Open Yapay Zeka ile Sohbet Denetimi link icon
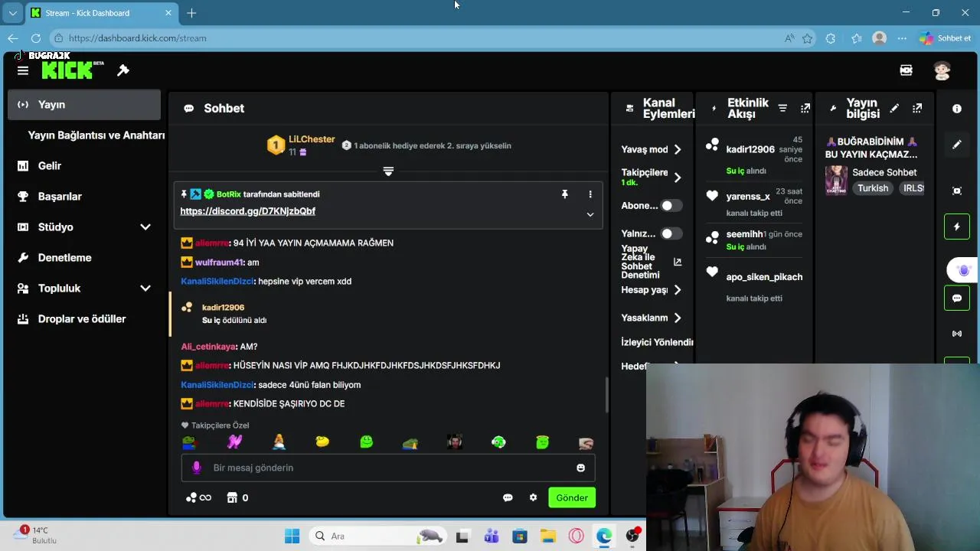980x551 pixels. coord(678,262)
